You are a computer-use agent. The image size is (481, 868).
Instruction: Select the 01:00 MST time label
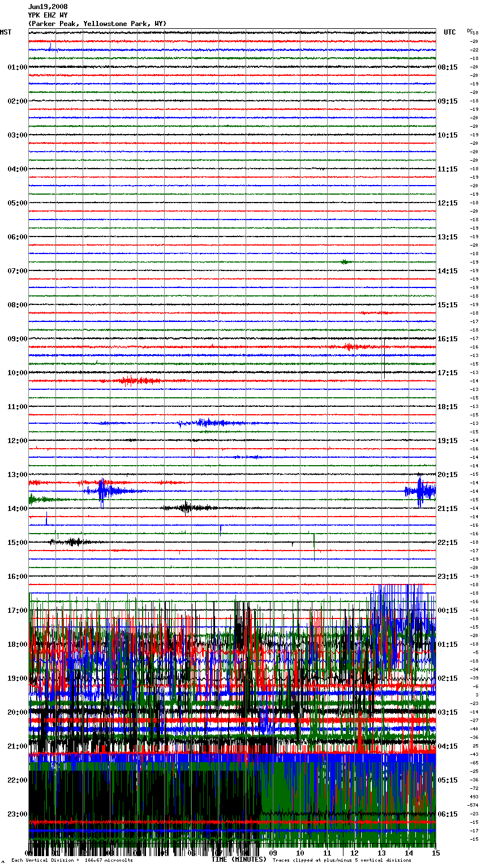(x=18, y=67)
